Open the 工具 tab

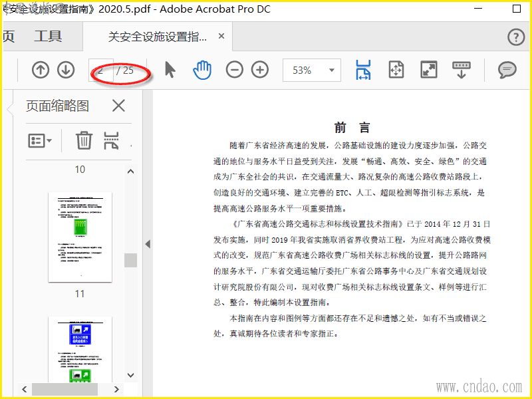tap(48, 37)
